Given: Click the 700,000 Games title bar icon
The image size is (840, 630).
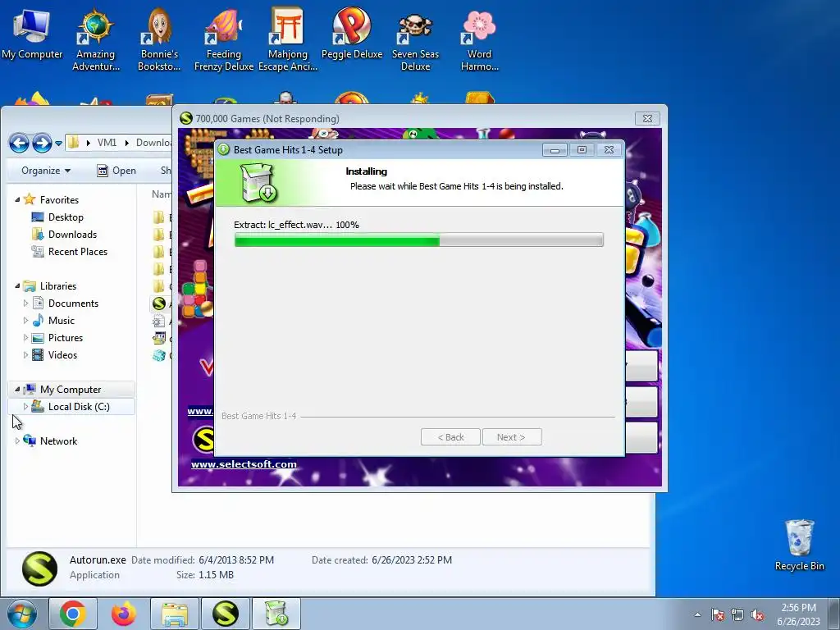Looking at the screenshot, I should click(x=186, y=118).
